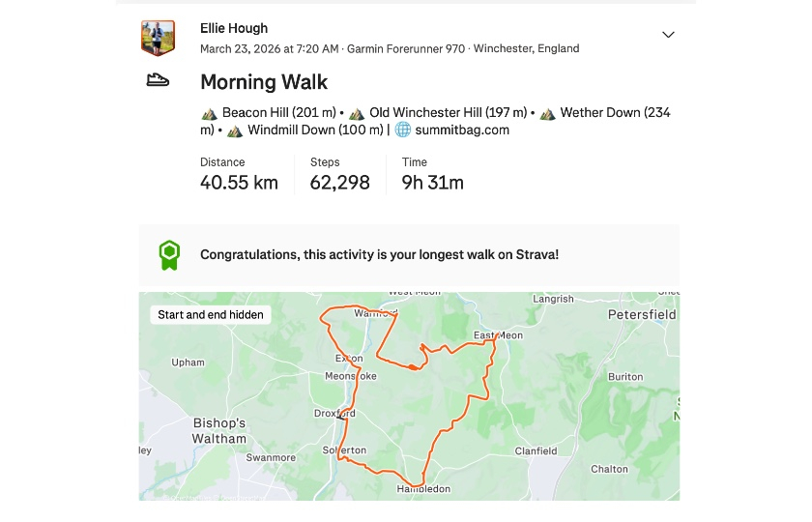Click Petersfield on the route map
Viewport: 812px width, 522px height.
642,315
